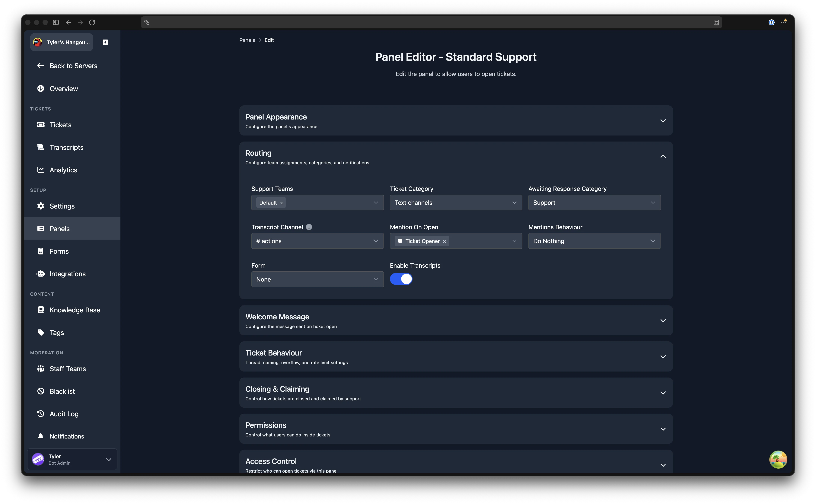Click the Panels breadcrumb link
This screenshot has height=504, width=816.
(247, 40)
